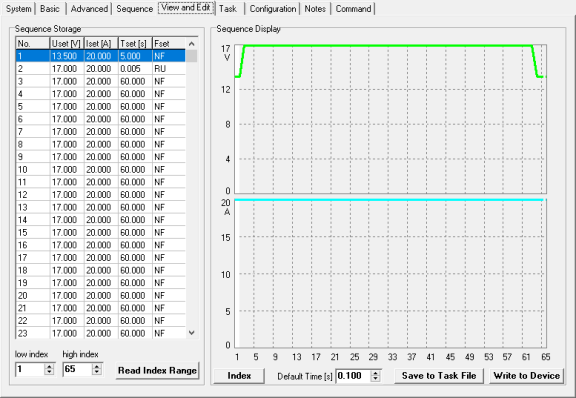
Task: Click the Write to Device button
Action: point(526,376)
